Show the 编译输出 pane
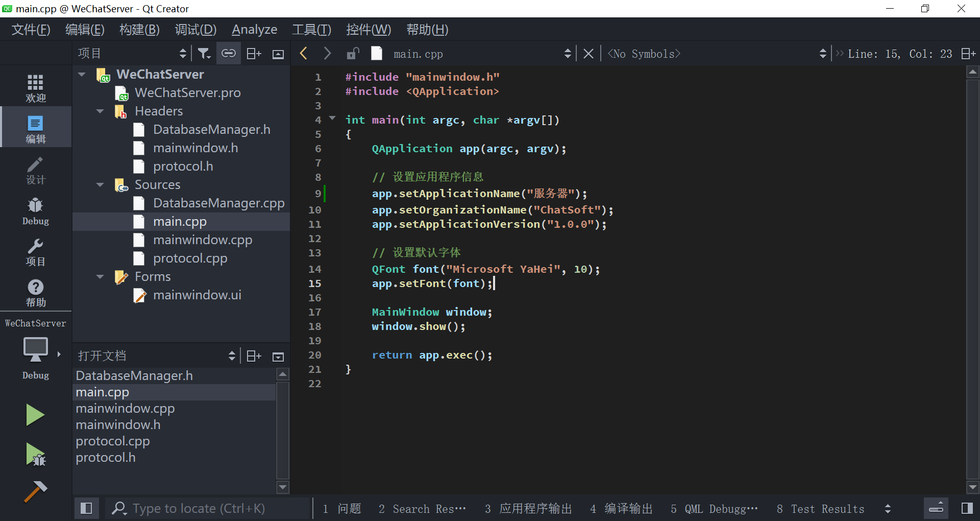This screenshot has height=521, width=980. click(622, 509)
